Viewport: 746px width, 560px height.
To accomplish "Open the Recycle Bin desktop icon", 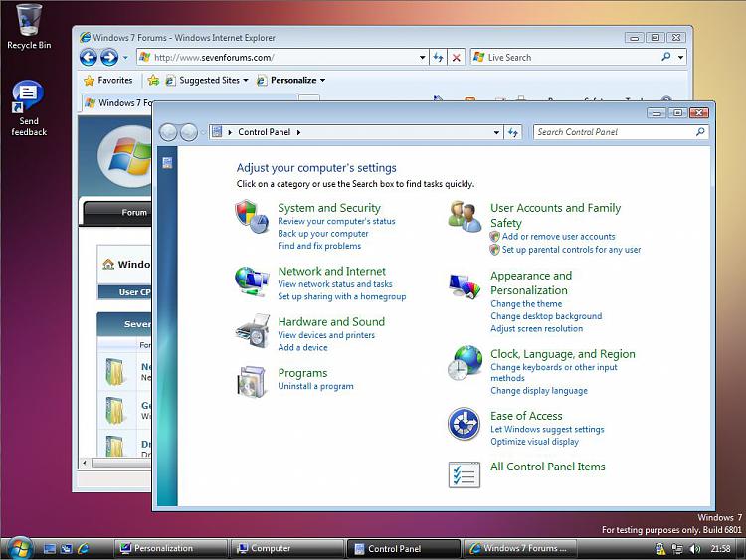I will [29, 26].
